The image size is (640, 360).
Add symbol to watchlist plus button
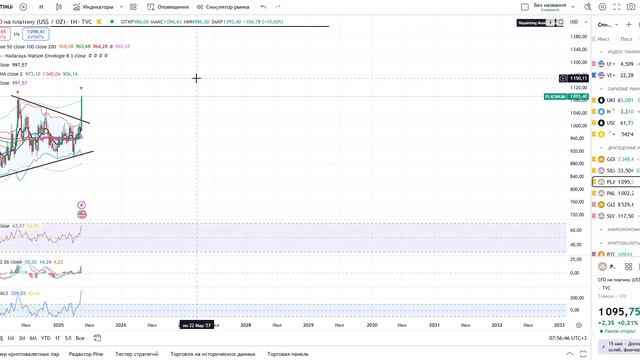point(629,25)
